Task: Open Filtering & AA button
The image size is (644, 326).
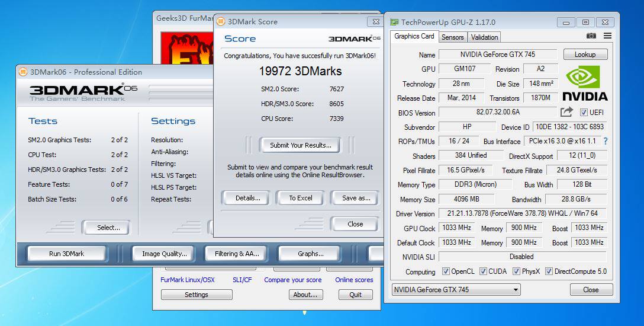Action: pyautogui.click(x=237, y=254)
